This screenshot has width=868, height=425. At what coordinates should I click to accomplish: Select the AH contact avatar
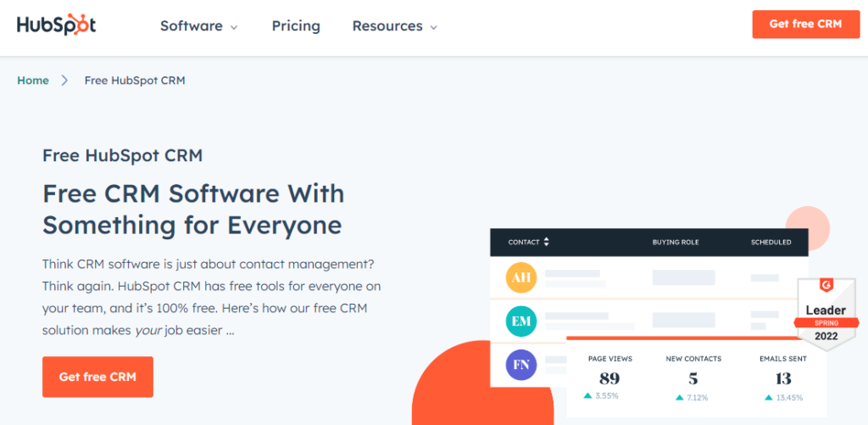[x=521, y=278]
